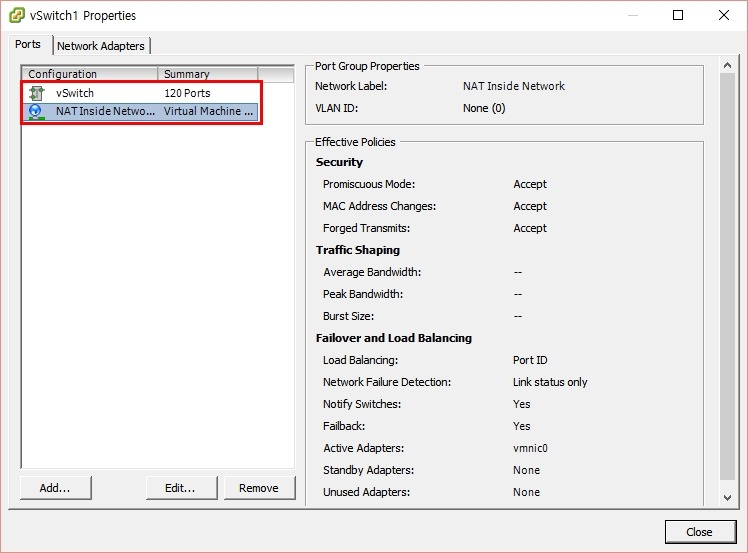
Task: Select the vSwitch row in the list
Action: click(x=140, y=93)
